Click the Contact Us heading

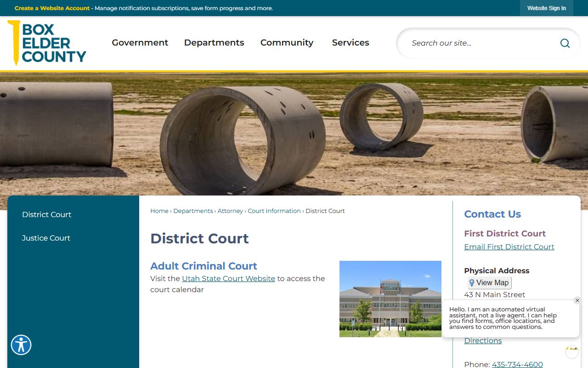[492, 214]
